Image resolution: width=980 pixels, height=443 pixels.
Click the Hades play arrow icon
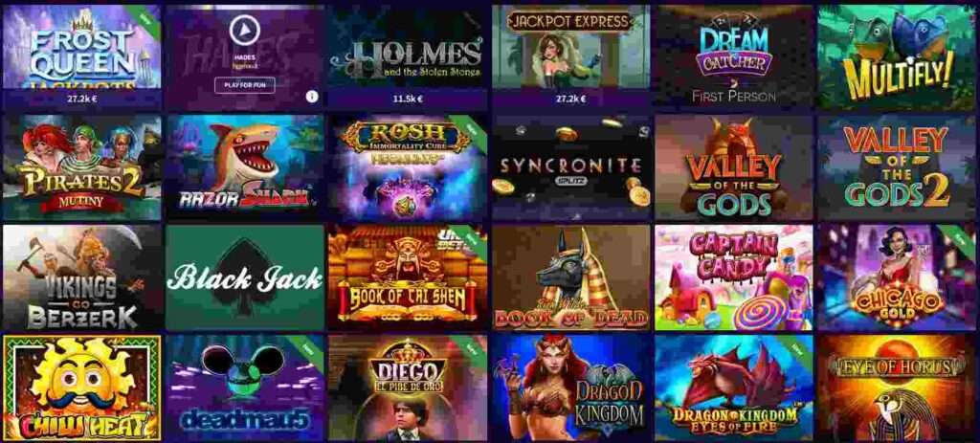click(244, 32)
